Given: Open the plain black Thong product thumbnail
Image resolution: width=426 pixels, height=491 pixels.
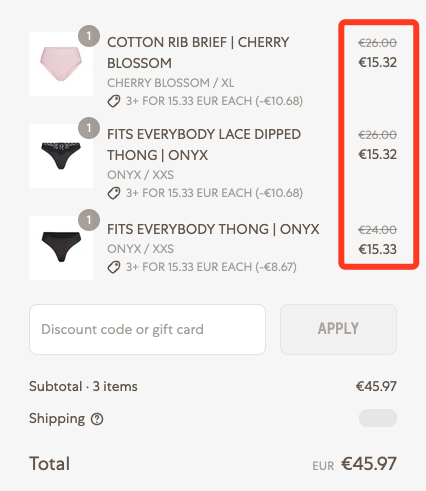Looking at the screenshot, I should coord(61,248).
